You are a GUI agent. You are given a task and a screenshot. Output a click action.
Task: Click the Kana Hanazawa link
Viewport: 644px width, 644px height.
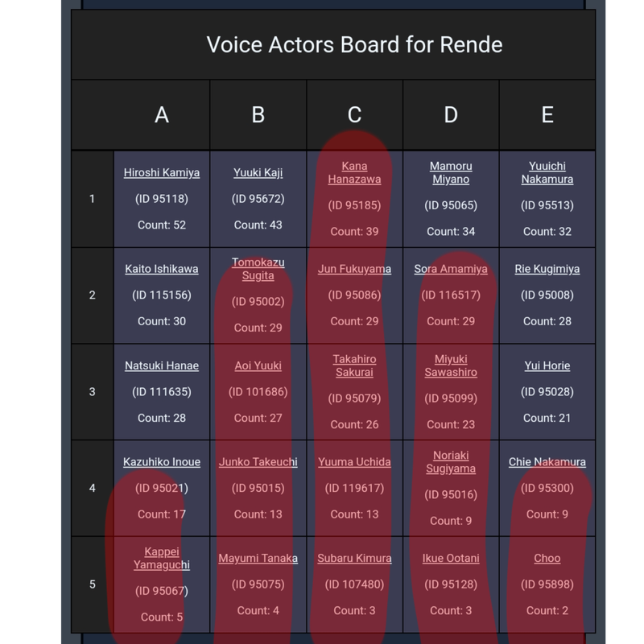click(354, 172)
